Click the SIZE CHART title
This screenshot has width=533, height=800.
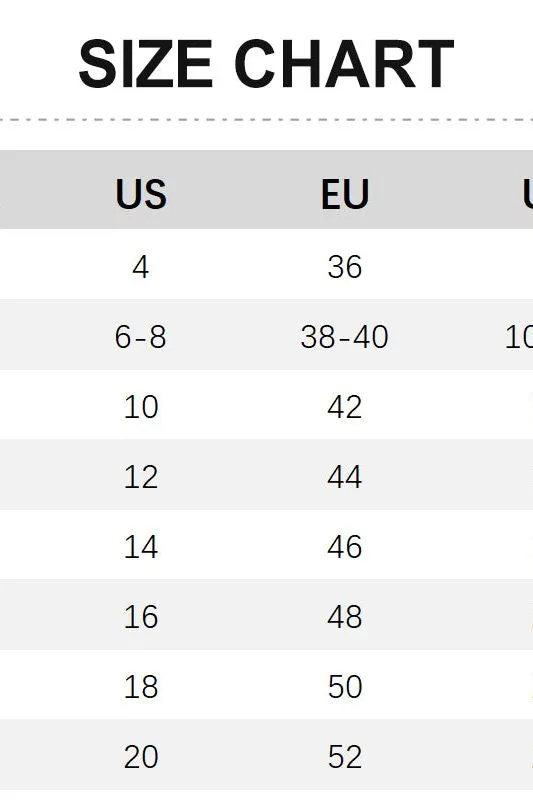(x=266, y=64)
